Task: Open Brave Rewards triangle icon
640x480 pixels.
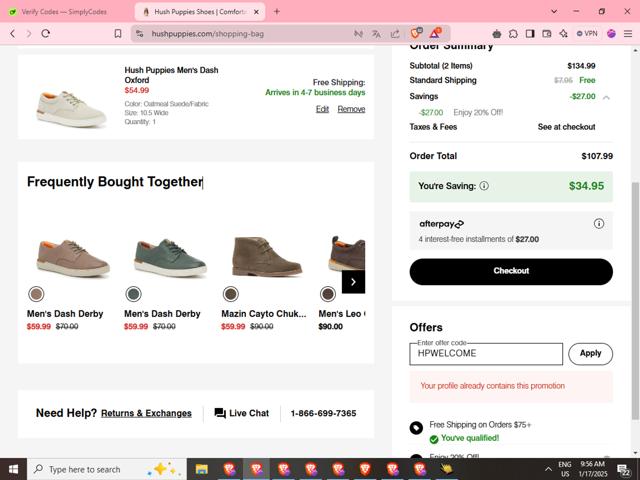Action: coord(436,33)
